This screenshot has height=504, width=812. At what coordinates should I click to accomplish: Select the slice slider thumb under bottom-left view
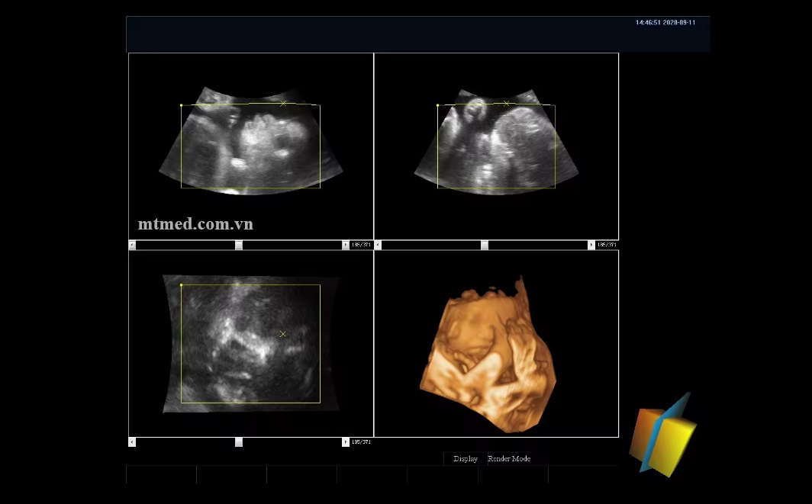pyautogui.click(x=239, y=442)
